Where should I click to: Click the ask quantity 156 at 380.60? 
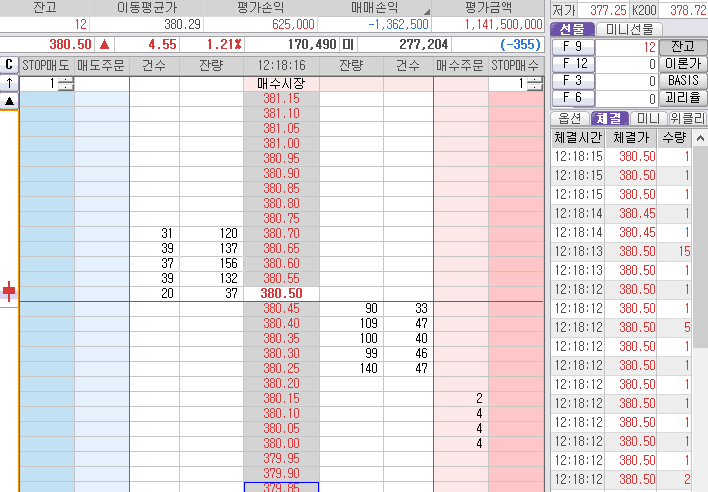coord(211,263)
